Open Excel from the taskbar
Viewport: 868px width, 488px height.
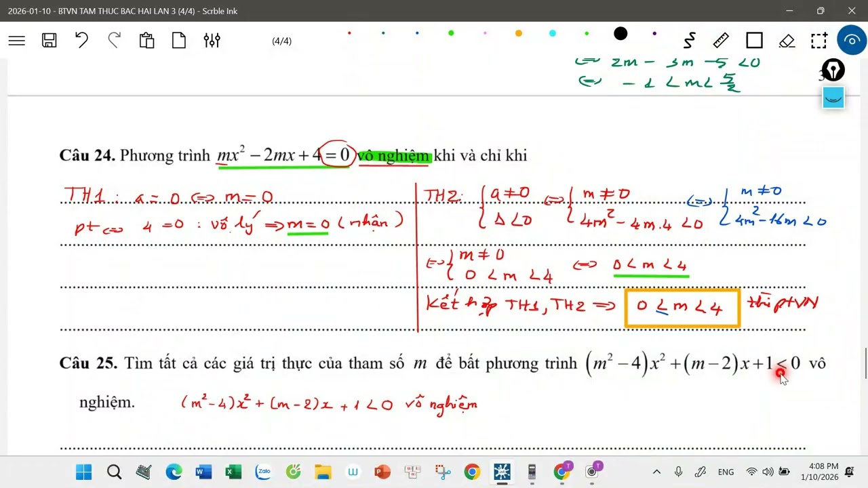pos(233,472)
